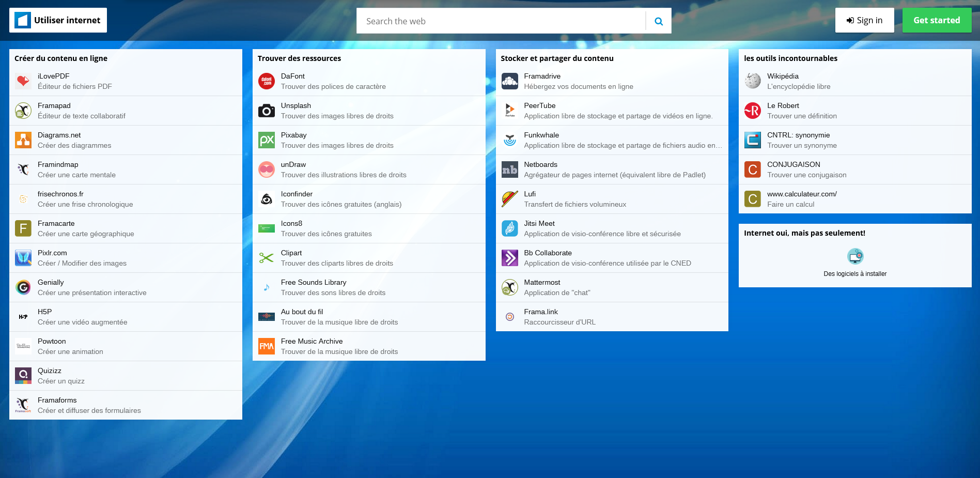Open the Au bout du fil link
Screen dimensions: 980x478
369,317
